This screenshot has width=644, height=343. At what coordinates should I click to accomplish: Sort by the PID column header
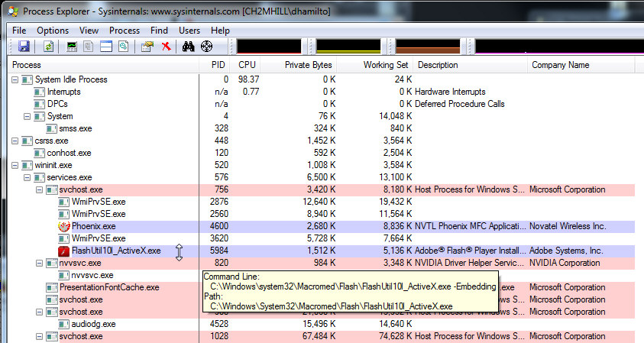[216, 65]
